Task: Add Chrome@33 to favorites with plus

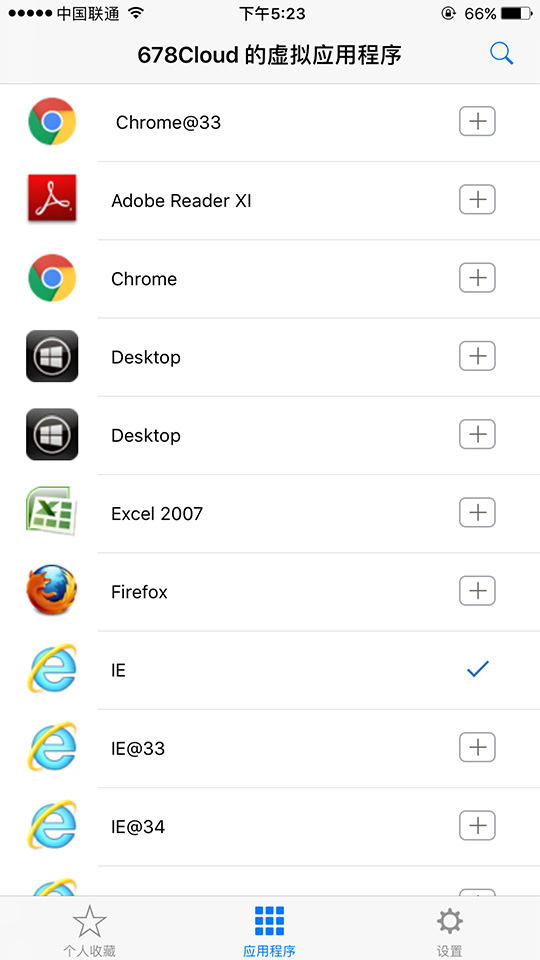Action: tap(478, 122)
